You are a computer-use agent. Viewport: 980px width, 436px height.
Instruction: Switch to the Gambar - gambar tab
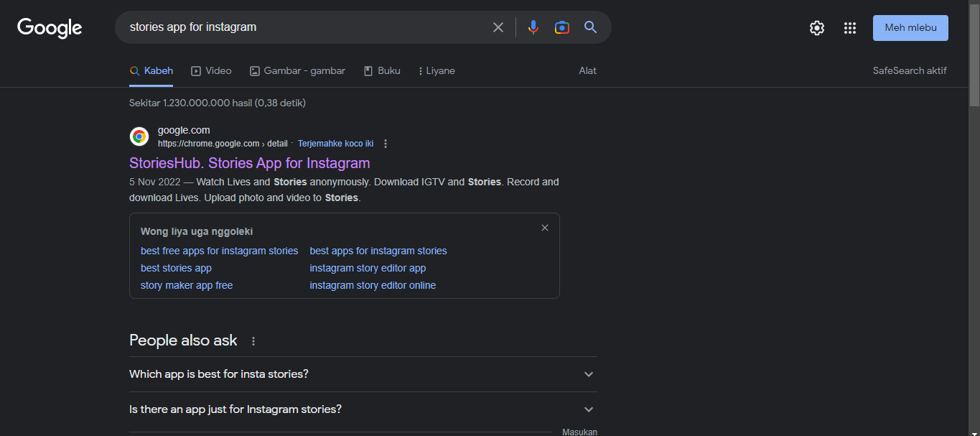pos(298,70)
